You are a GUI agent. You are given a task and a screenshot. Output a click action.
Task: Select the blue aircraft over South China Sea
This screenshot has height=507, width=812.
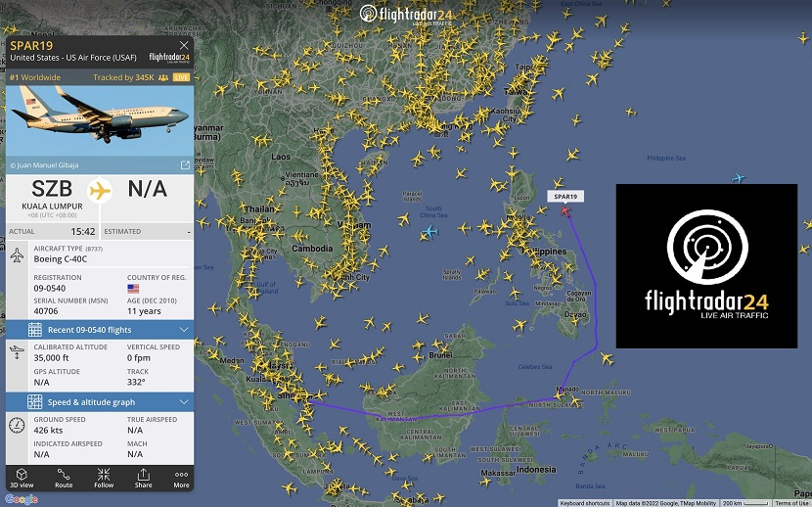(429, 231)
